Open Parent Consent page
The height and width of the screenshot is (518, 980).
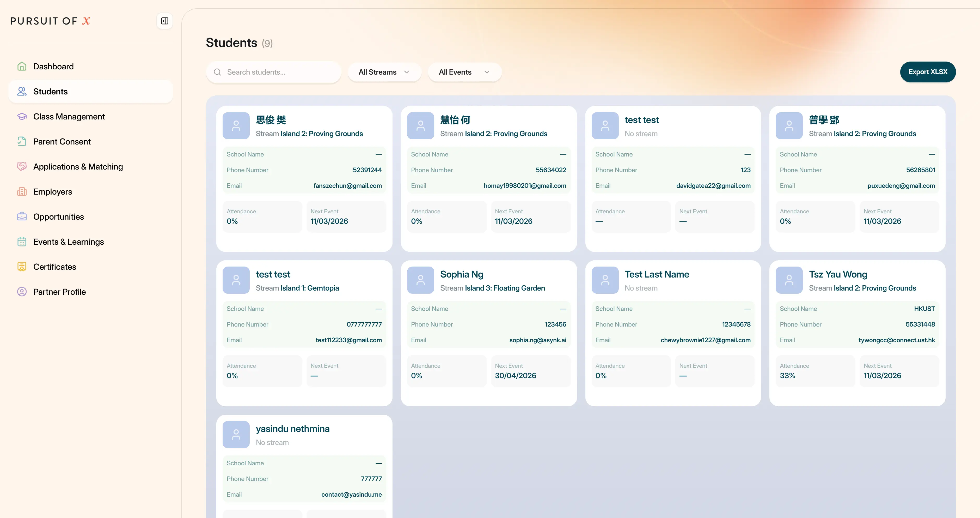(90, 142)
